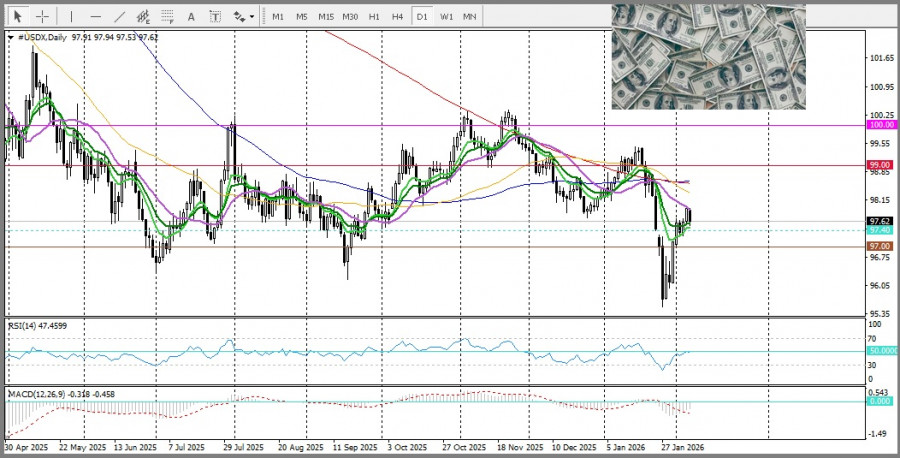The height and width of the screenshot is (458, 900).
Task: Select the text label 'T' tool
Action: coord(214,17)
